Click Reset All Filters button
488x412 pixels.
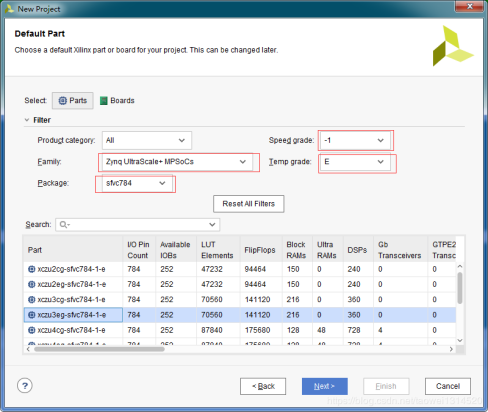point(249,204)
